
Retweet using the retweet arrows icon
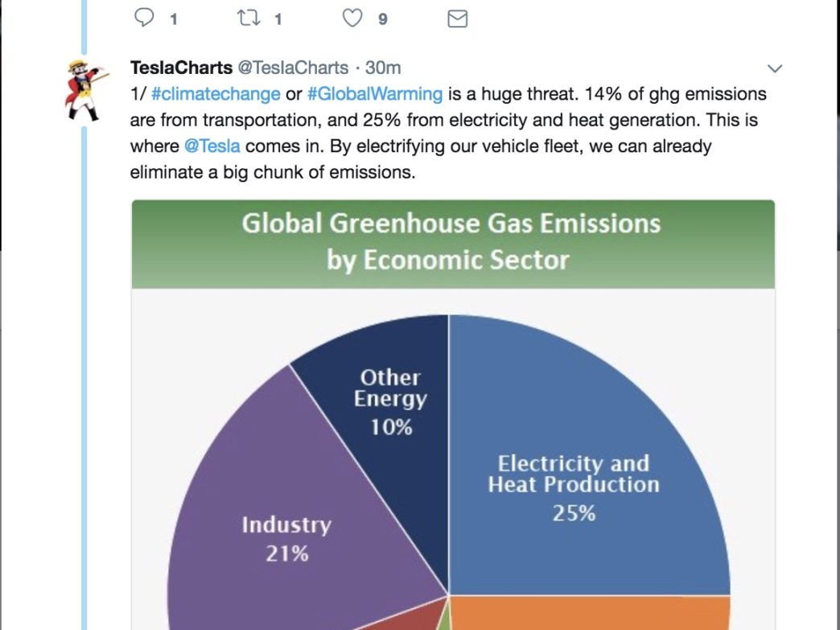point(249,19)
